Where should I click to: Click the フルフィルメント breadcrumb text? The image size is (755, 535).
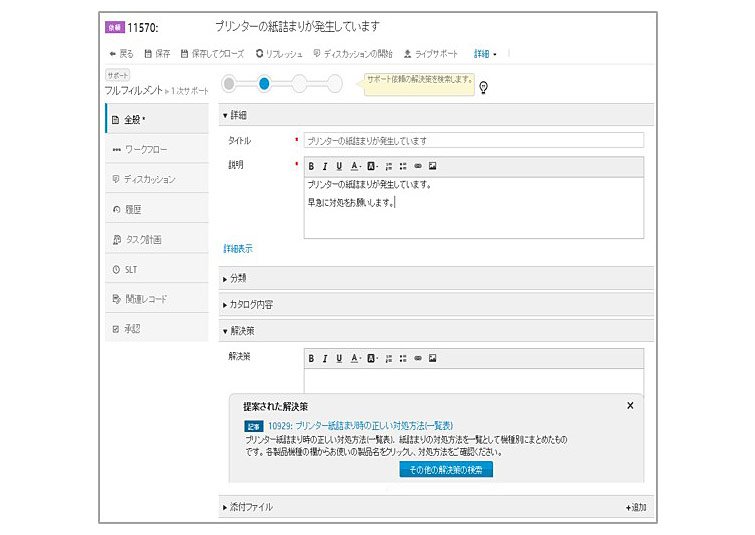click(134, 91)
